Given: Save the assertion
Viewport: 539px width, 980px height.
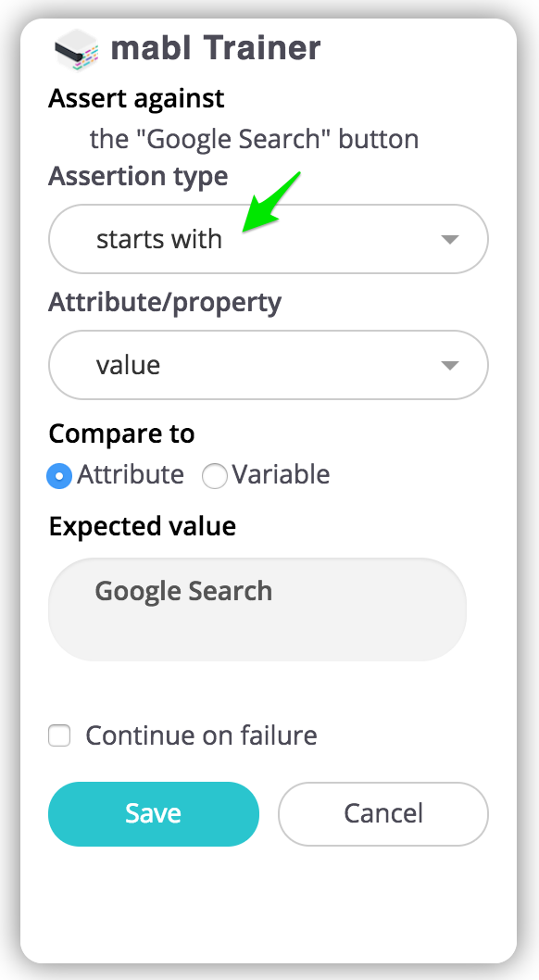Looking at the screenshot, I should point(154,814).
